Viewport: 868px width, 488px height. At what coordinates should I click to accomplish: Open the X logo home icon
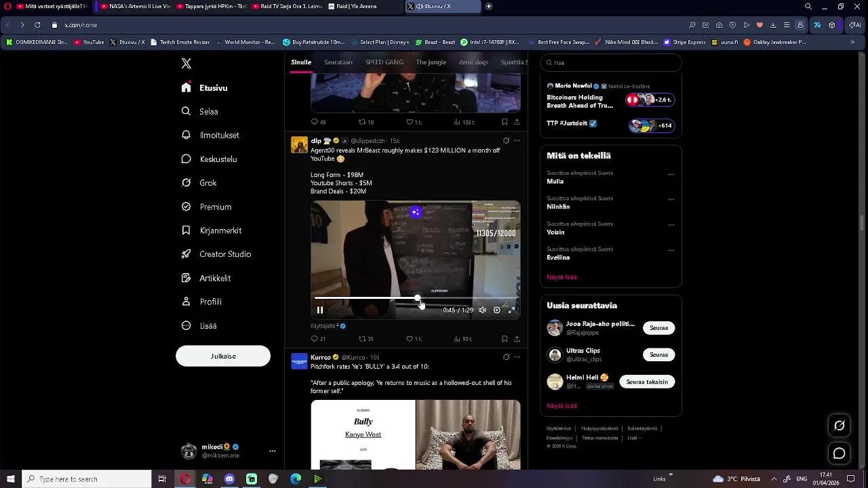[x=186, y=64]
